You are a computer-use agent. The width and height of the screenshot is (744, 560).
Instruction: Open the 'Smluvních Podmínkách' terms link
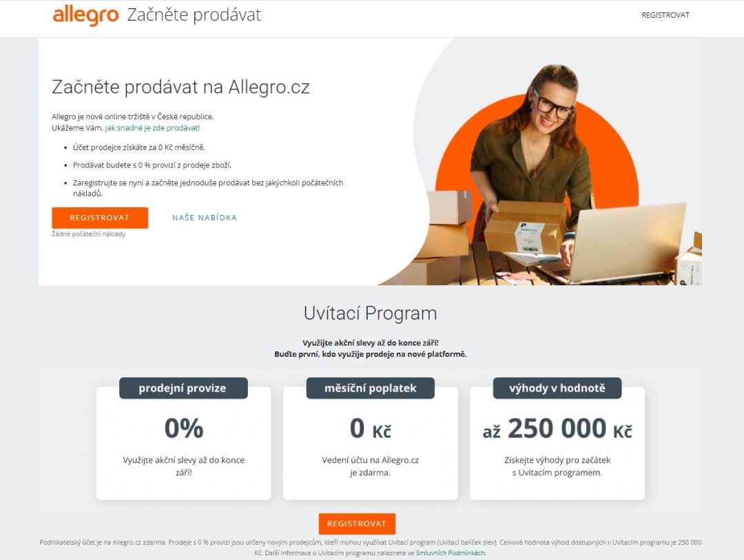tap(451, 553)
